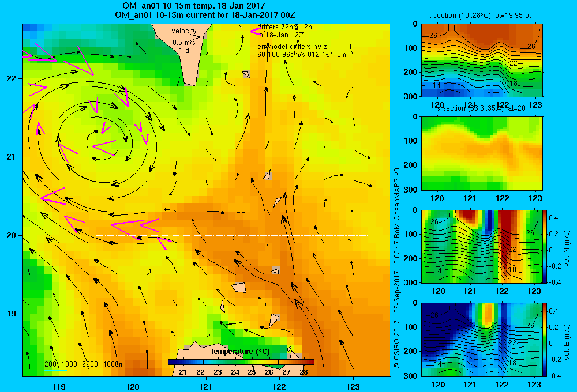The image size is (577, 392).
Task: Select the black velocity scale arrow in the legend
Action: pos(185,37)
